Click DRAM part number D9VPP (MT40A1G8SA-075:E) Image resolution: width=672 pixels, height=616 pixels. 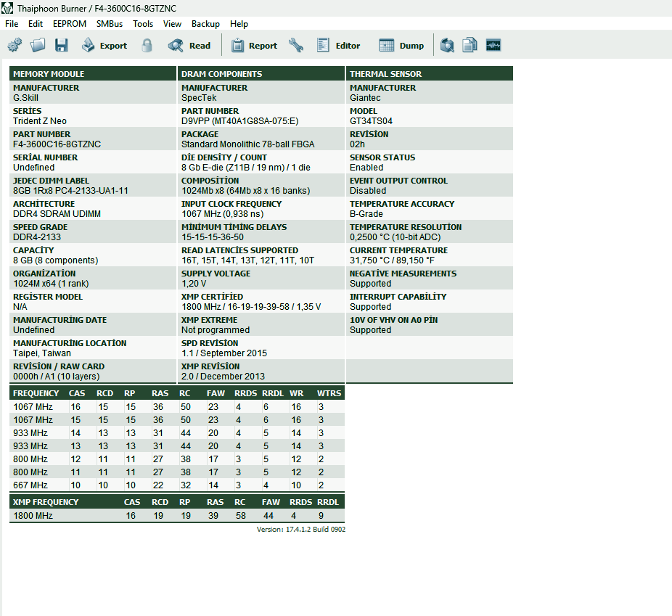coord(240,120)
